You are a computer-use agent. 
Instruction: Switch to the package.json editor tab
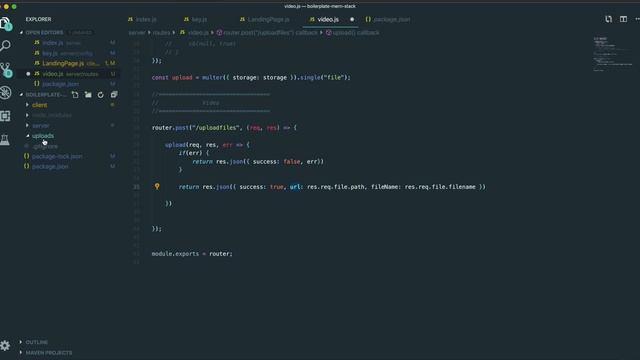pyautogui.click(x=388, y=19)
